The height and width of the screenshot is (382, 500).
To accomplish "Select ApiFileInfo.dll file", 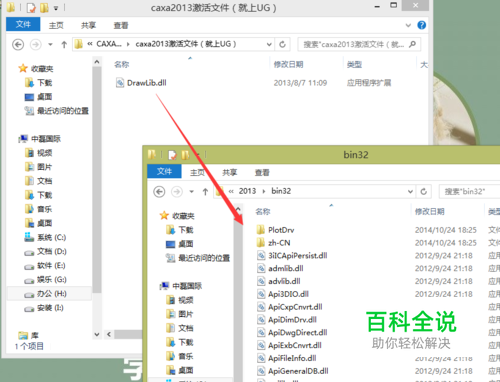I will pyautogui.click(x=286, y=358).
